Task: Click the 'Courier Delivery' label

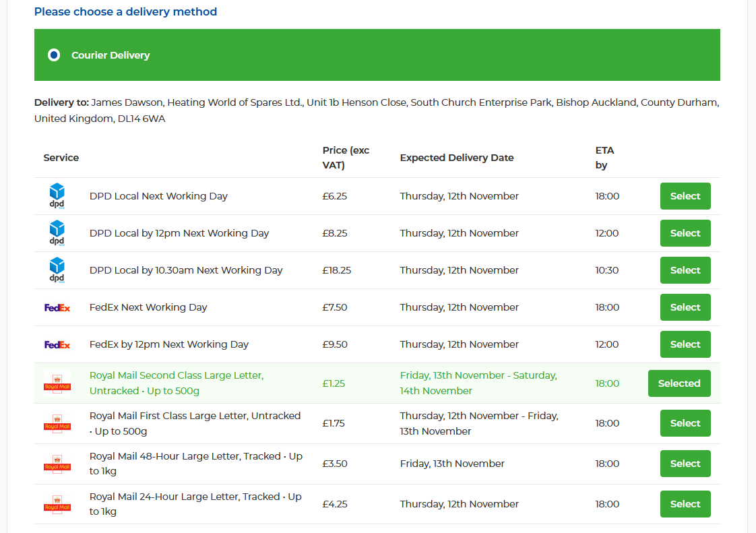Action: [x=111, y=55]
